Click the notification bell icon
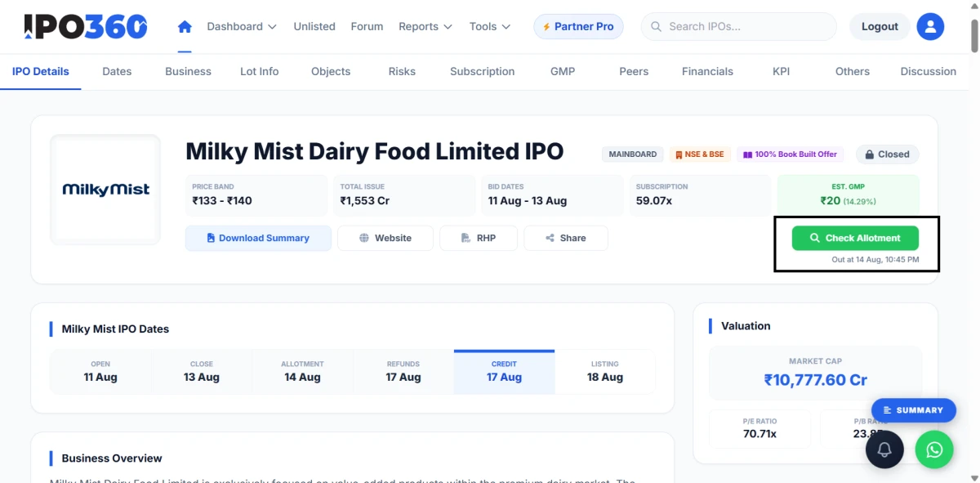The height and width of the screenshot is (483, 980). pos(884,449)
